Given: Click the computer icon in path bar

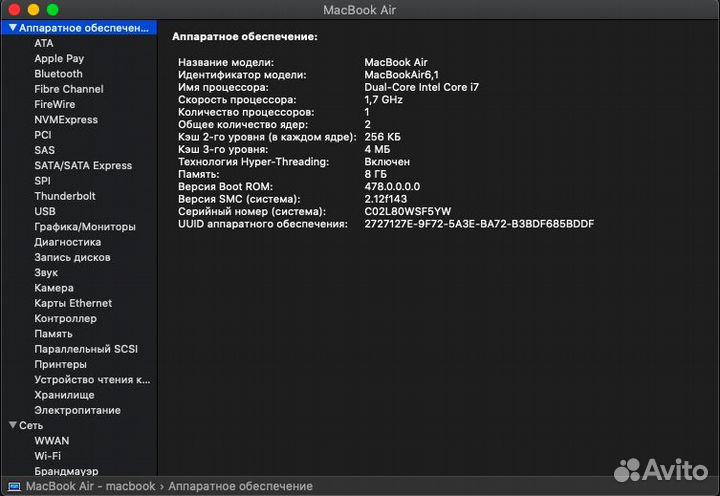Looking at the screenshot, I should 14,486.
